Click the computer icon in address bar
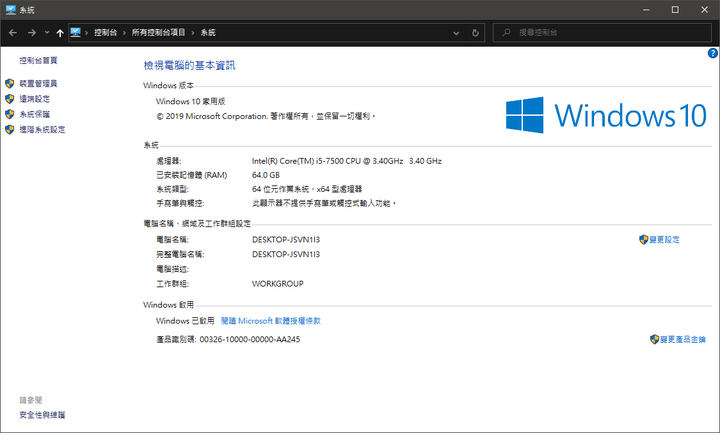This screenshot has height=433, width=720. click(x=76, y=32)
